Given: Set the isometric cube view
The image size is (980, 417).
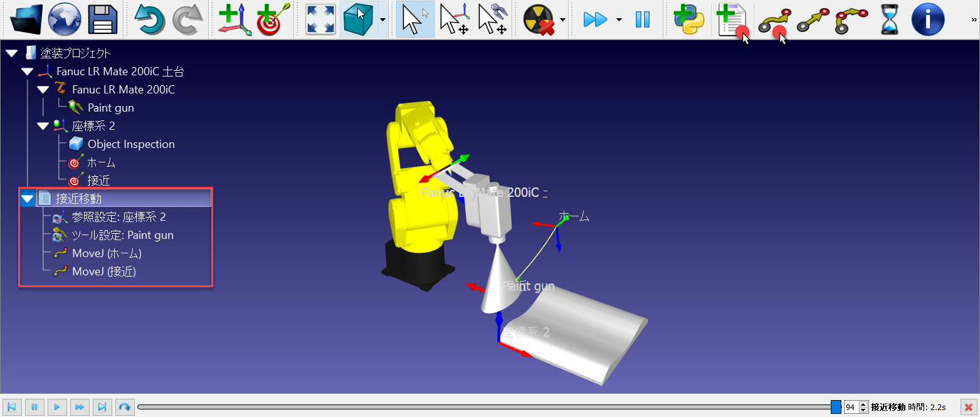Looking at the screenshot, I should click(359, 19).
